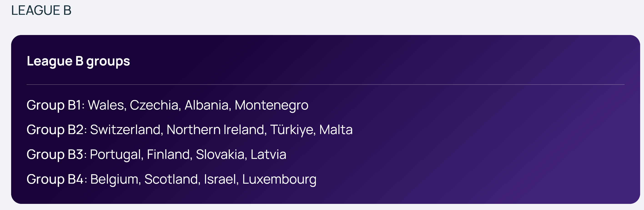Screen dimensions: 644x210
Task: Click on Montenegro text
Action: (x=271, y=105)
